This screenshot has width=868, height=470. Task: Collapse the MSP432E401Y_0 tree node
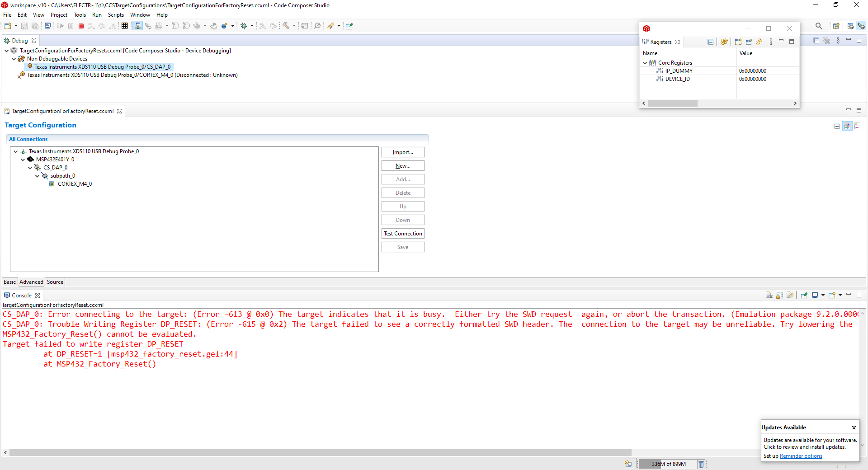[23, 160]
